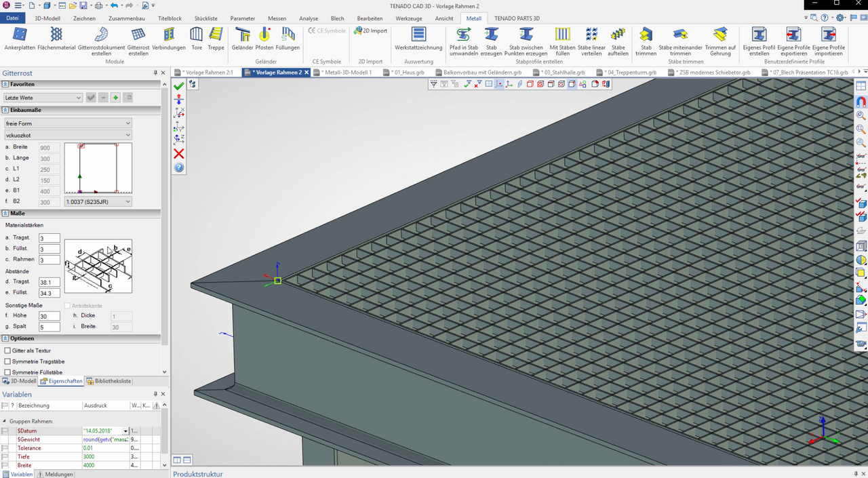Screen dimensions: 868x478
Task: Toggle the Symmetrie Füllstäbe checkbox
Action: pos(7,372)
